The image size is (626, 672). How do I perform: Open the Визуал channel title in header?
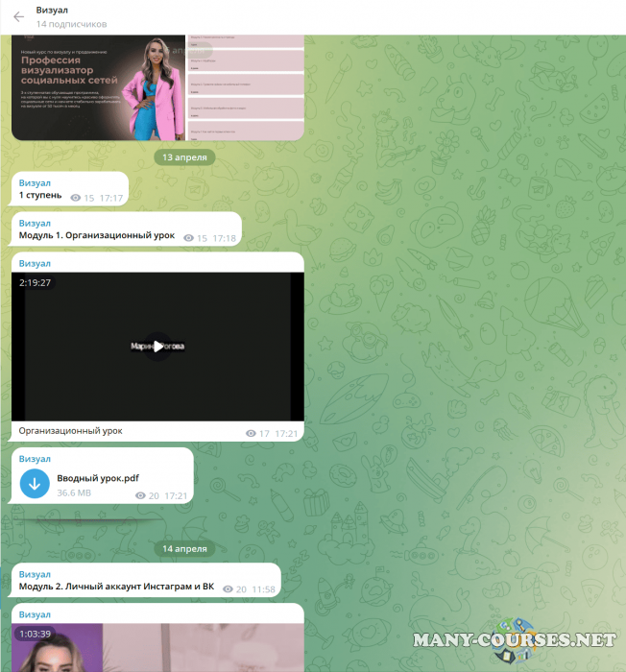click(53, 10)
